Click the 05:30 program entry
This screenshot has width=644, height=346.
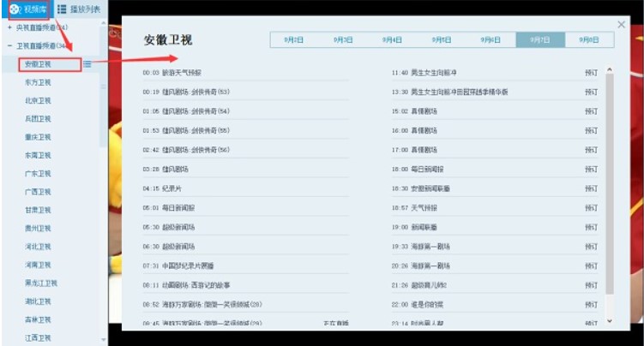coord(169,227)
